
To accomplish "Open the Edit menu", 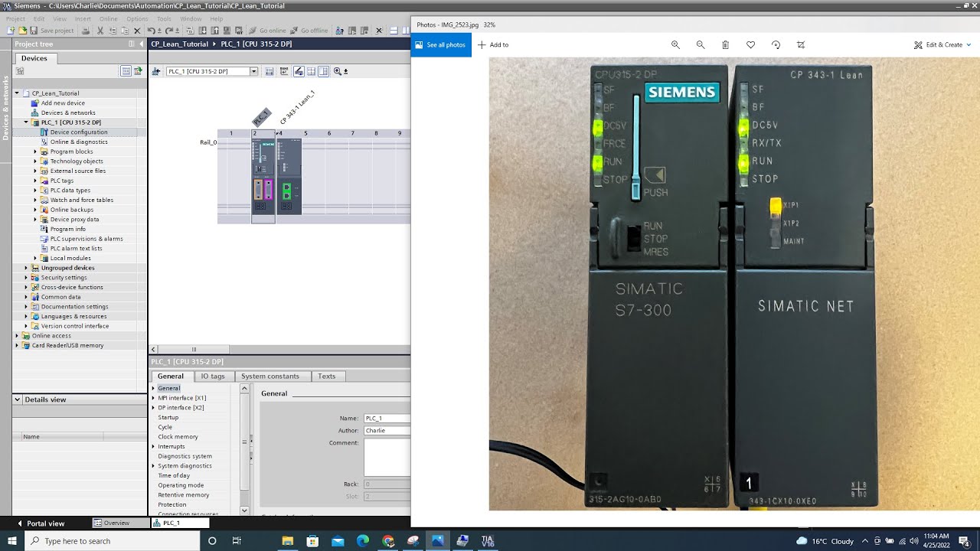I will [39, 18].
